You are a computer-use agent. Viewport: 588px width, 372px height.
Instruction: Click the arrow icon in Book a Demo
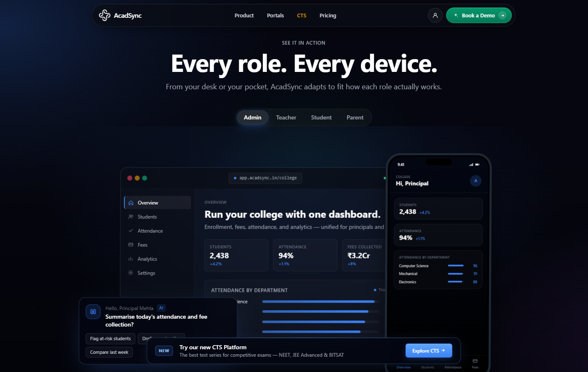click(502, 15)
